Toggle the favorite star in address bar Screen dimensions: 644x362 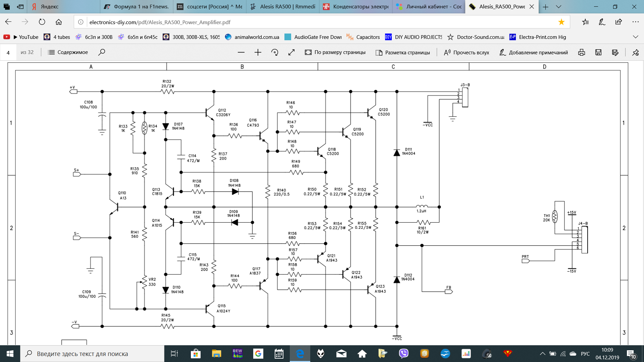click(x=561, y=22)
